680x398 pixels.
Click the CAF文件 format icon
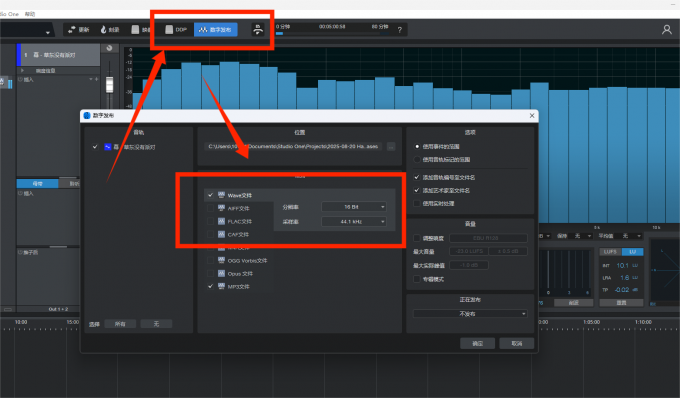(221, 234)
